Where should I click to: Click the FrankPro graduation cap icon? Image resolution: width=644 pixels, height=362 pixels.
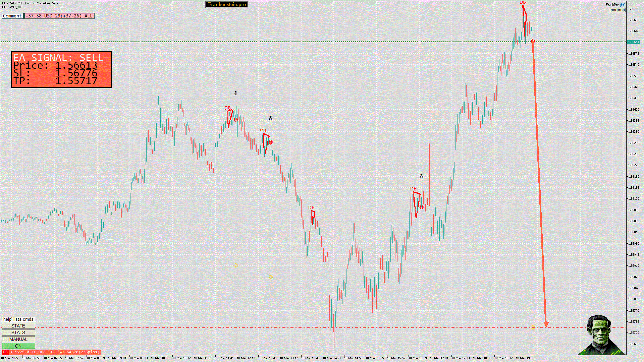coord(623,5)
